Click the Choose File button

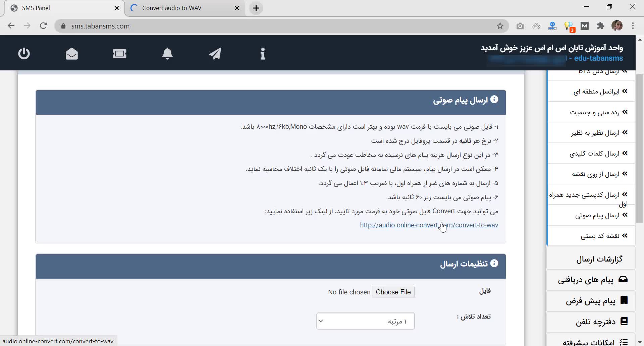coord(393,292)
